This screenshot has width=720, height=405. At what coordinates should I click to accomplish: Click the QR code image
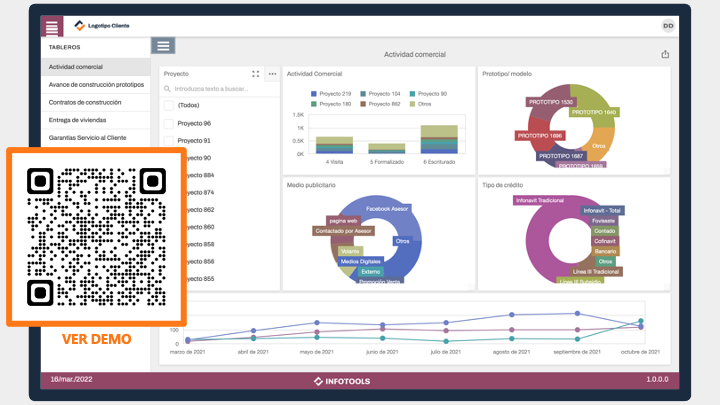pyautogui.click(x=96, y=237)
